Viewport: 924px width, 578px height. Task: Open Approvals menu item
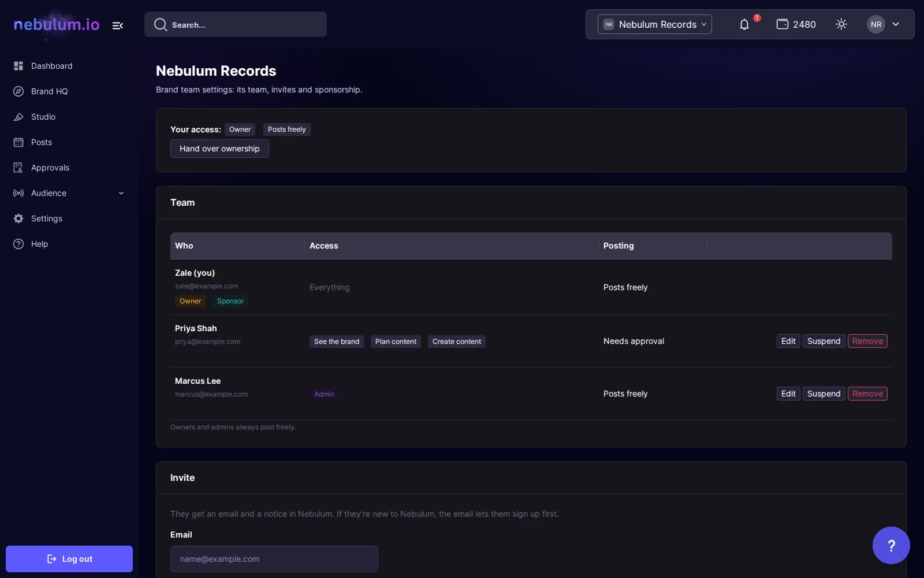(69, 168)
